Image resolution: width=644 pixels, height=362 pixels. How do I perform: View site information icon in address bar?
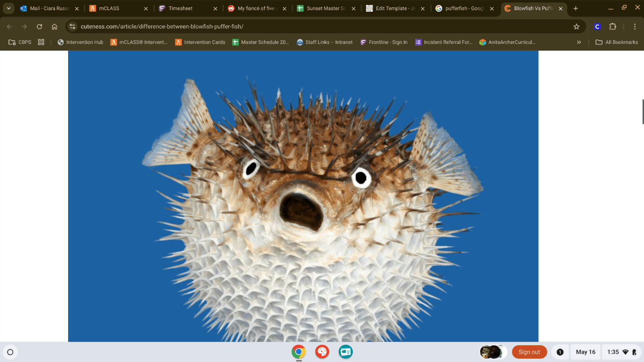tap(72, 27)
